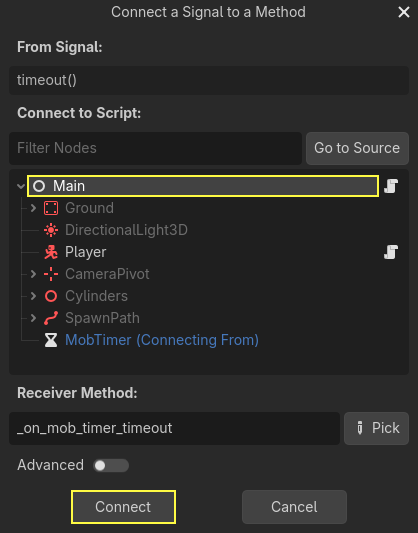Select the CameraPivot crosshair icon
The height and width of the screenshot is (533, 418).
coord(51,274)
